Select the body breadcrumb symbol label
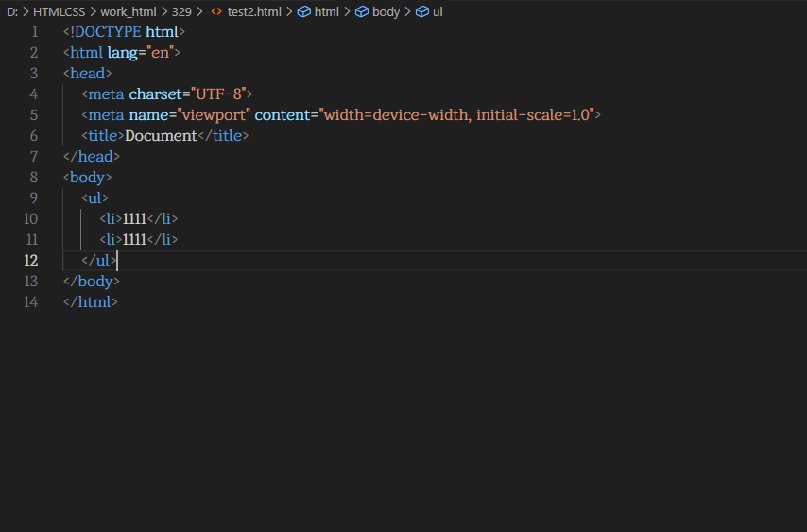The image size is (807, 532). click(x=386, y=12)
